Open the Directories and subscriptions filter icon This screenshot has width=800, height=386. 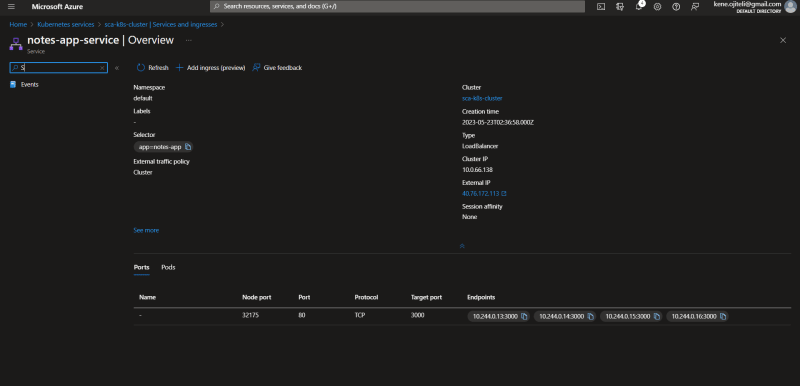tap(620, 7)
